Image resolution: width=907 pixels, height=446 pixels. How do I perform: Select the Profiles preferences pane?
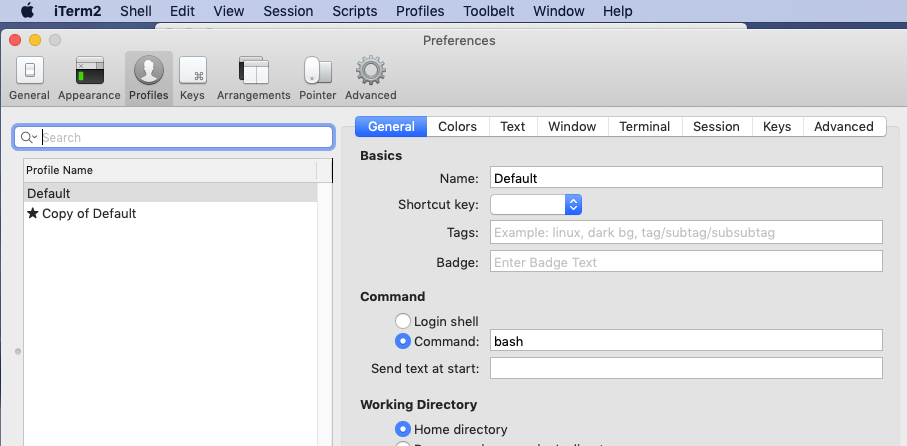(149, 78)
